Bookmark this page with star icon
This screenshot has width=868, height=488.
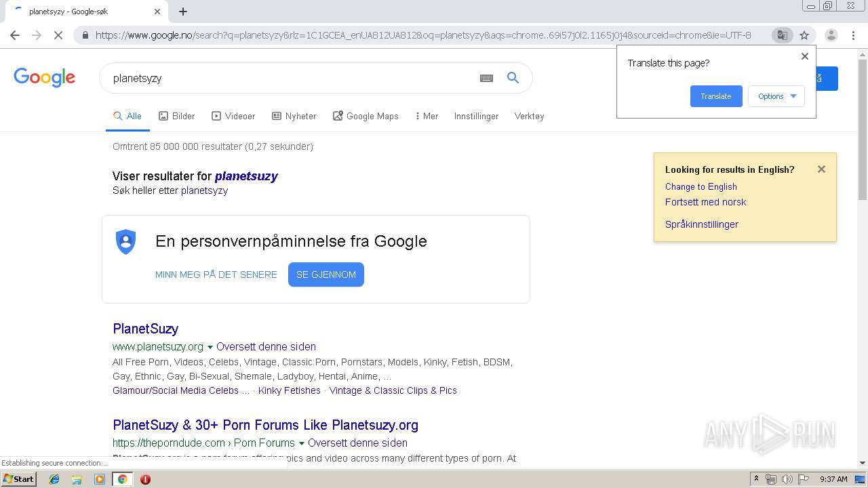pos(804,35)
